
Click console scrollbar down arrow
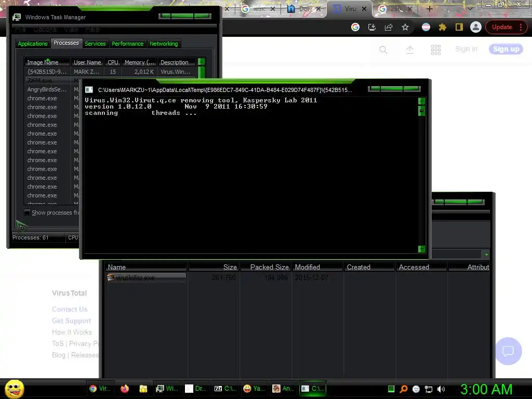click(x=421, y=249)
